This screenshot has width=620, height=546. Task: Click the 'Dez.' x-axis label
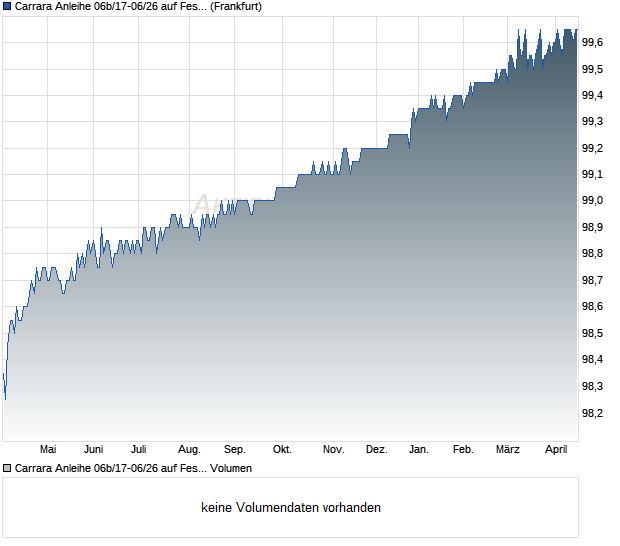[x=377, y=450]
